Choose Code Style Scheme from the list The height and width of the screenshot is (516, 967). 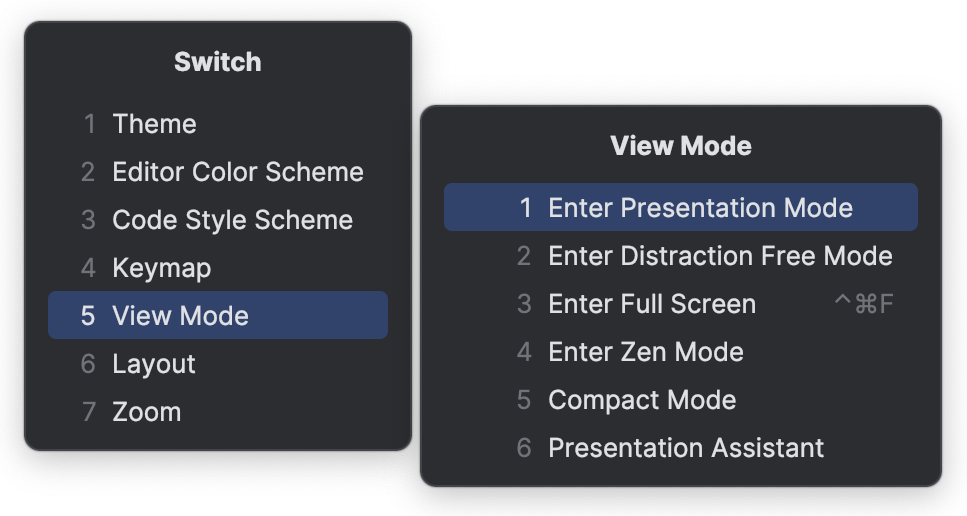coord(232,220)
